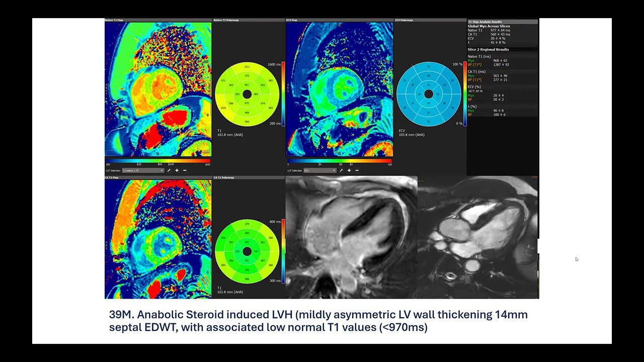Viewport: 644px width, 362px height.
Task: Click the wrench icon beside T1 native LUT dropdown
Action: click(x=169, y=170)
